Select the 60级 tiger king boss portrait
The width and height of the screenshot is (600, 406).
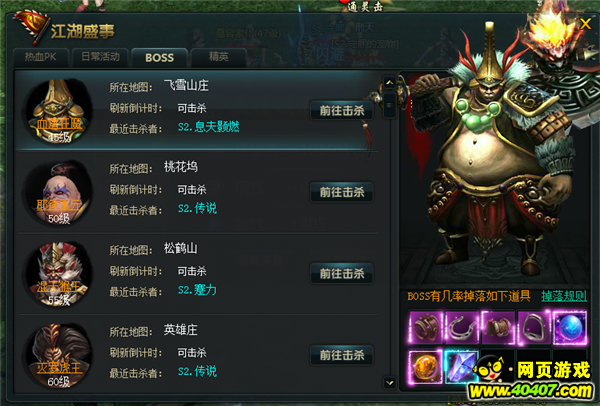[x=59, y=355]
